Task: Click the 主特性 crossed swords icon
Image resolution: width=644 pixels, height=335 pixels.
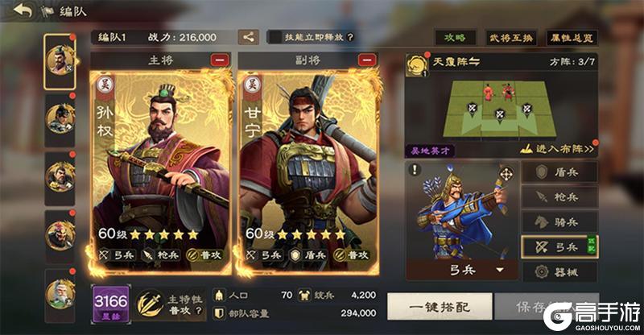Action: 150,304
